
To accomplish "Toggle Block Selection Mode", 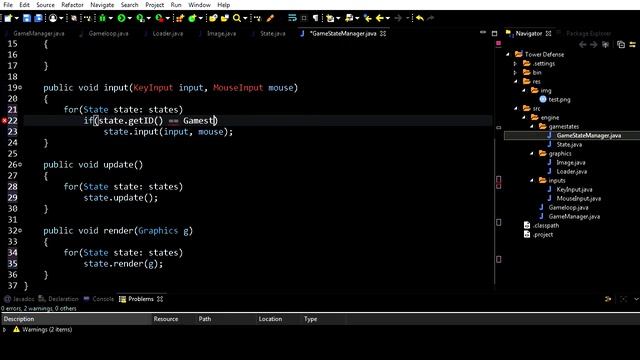I will 304,18.
